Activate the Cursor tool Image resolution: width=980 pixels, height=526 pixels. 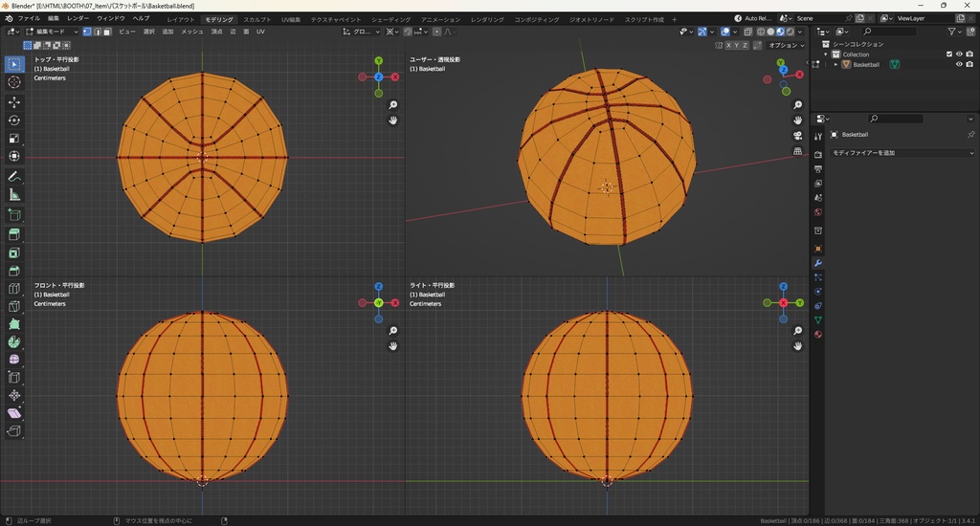coord(14,82)
